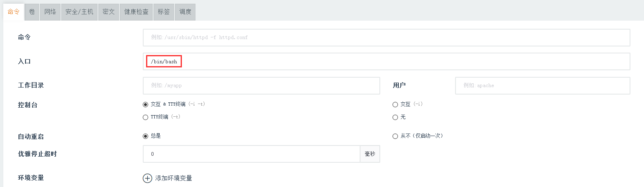The width and height of the screenshot is (644, 187).
Task: Click the 用户 input field
Action: (x=542, y=85)
